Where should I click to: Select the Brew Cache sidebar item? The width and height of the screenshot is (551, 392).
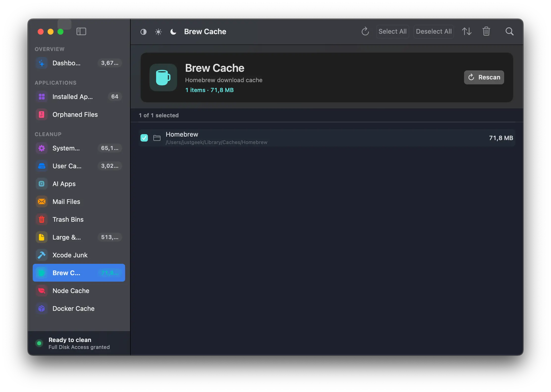pos(79,273)
